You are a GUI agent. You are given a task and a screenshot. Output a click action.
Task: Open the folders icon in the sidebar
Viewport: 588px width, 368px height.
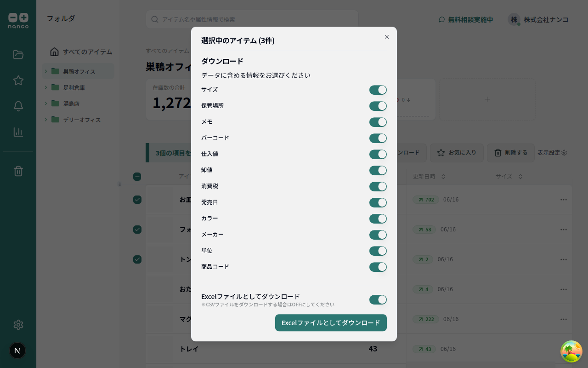tap(18, 54)
